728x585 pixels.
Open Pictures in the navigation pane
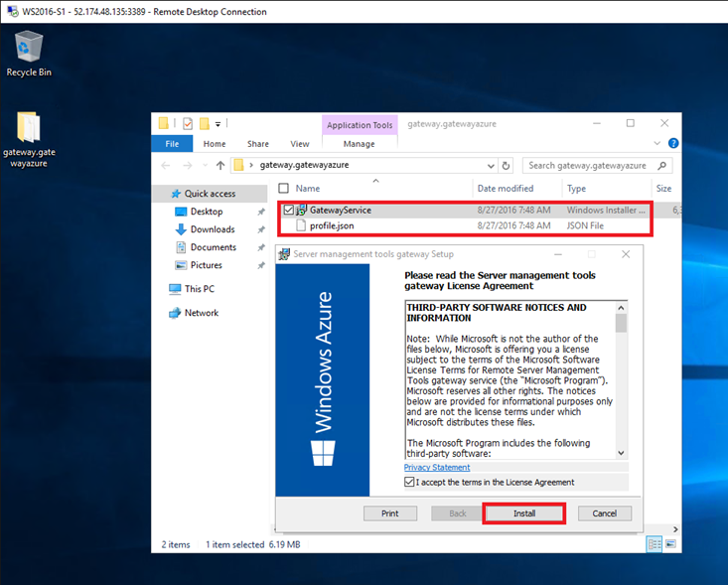point(207,265)
